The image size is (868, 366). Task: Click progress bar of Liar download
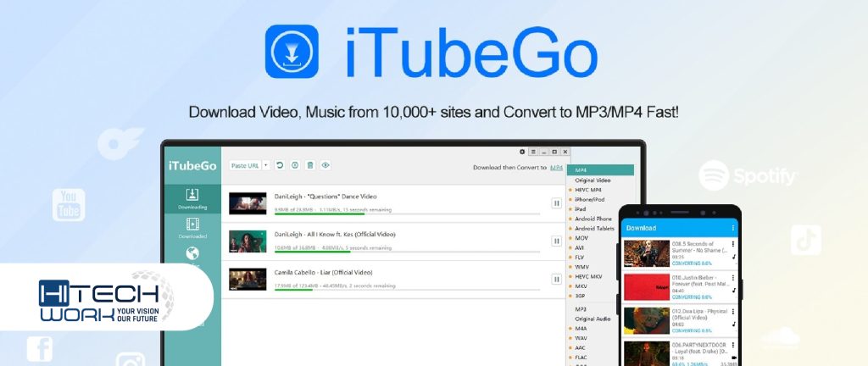click(x=407, y=291)
